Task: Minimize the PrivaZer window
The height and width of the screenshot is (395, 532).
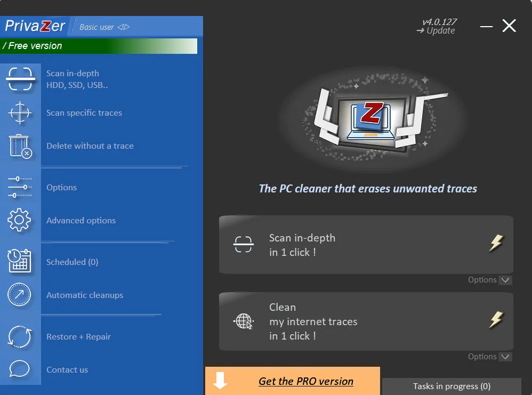Action: (486, 26)
